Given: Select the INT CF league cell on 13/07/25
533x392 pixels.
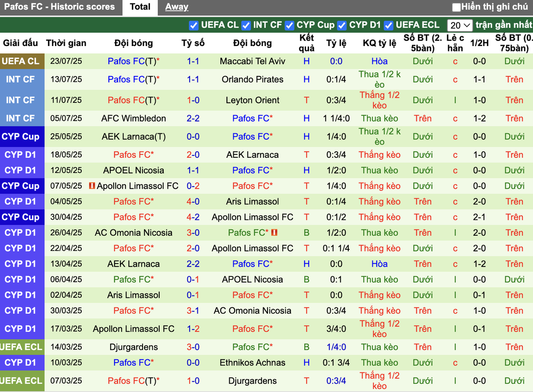Looking at the screenshot, I should [22, 79].
